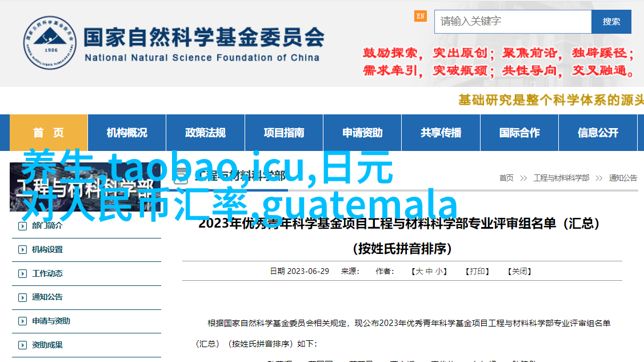This screenshot has width=644, height=362.
Task: Open the 信息公开 menu
Action: pyautogui.click(x=598, y=133)
